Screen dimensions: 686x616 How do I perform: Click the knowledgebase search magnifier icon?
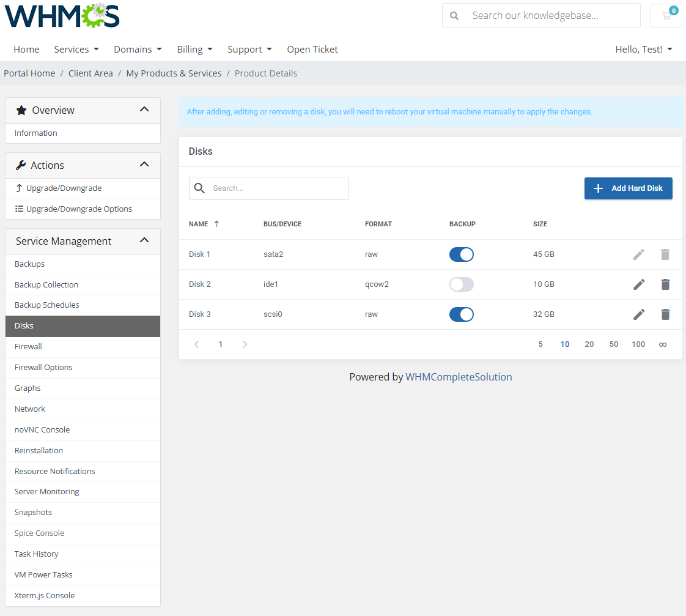point(454,16)
